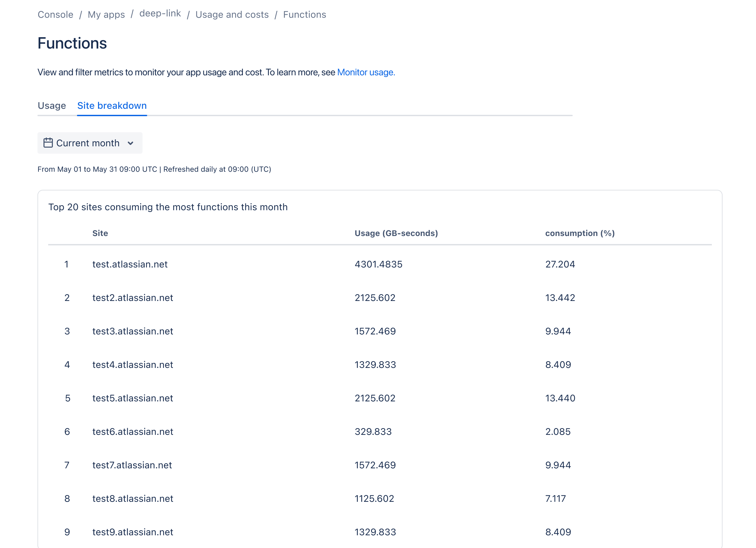Sort the table by Usage (GB-seconds)

tap(396, 233)
